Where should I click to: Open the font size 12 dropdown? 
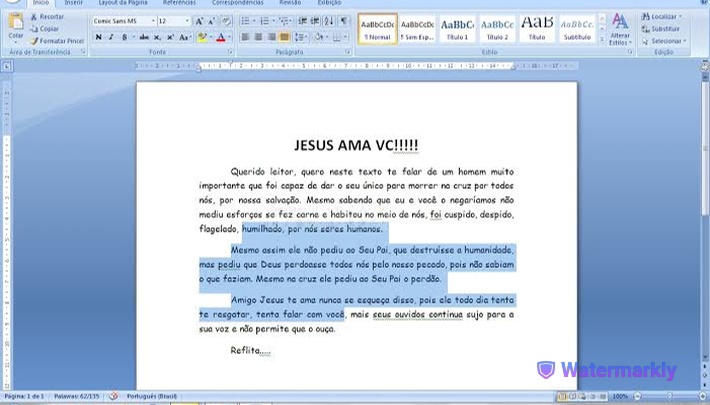pos(174,21)
